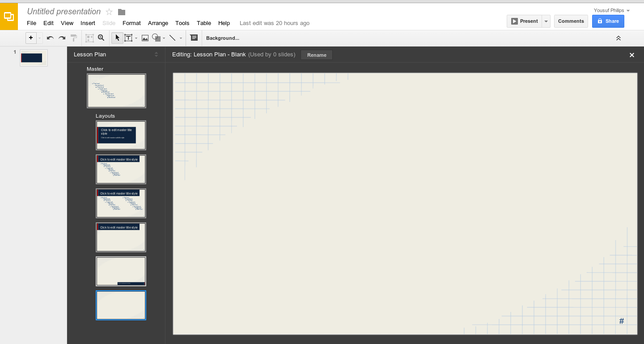Select the Master slide thumbnail
Viewport: 644px width, 344px height.
(x=116, y=91)
